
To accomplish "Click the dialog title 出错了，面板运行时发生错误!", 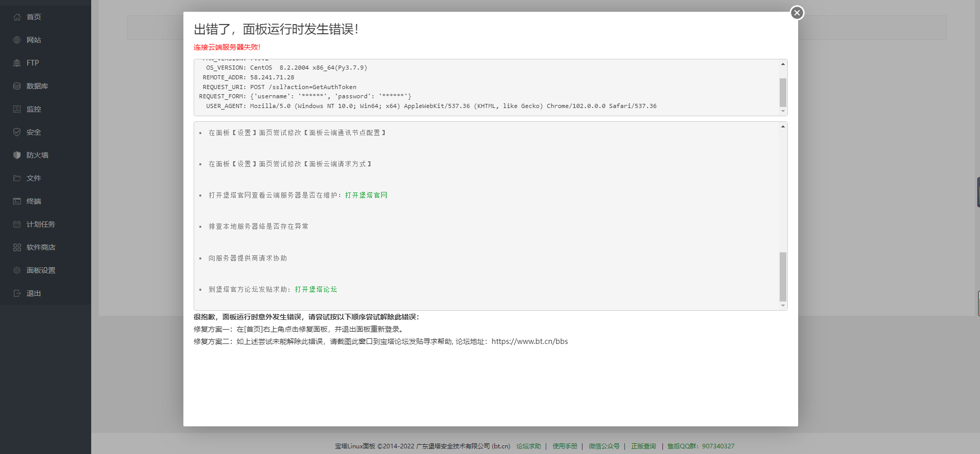I will [276, 29].
